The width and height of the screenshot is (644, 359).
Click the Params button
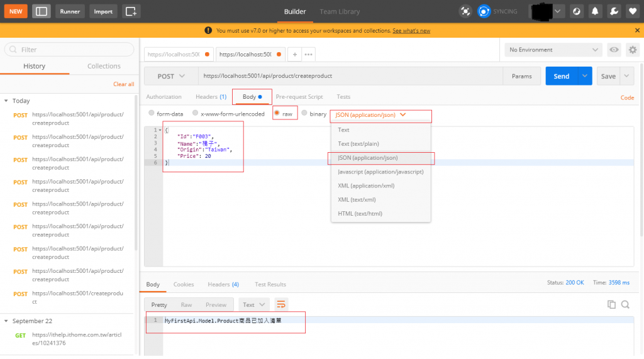click(521, 76)
